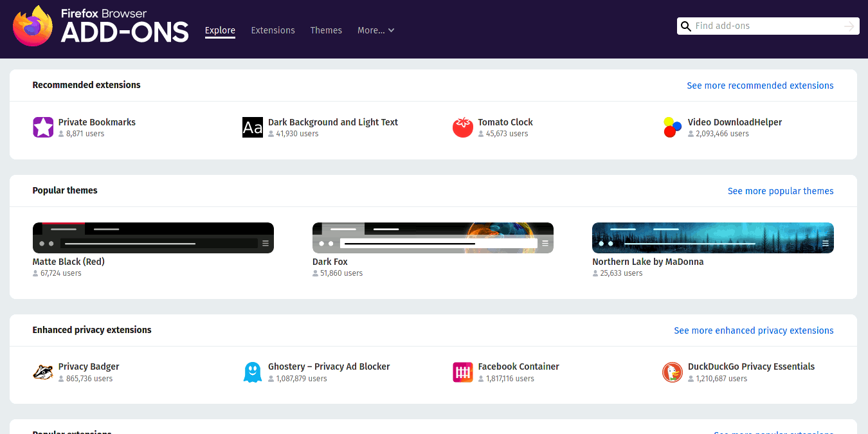Open Video DownloadHelper via its icon
Image resolution: width=868 pixels, height=434 pixels.
coord(672,127)
